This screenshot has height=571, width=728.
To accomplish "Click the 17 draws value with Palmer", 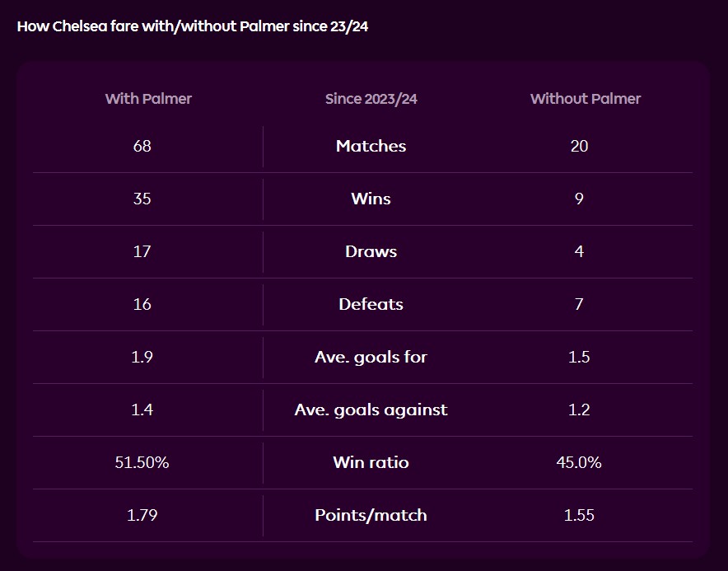I will 142,251.
